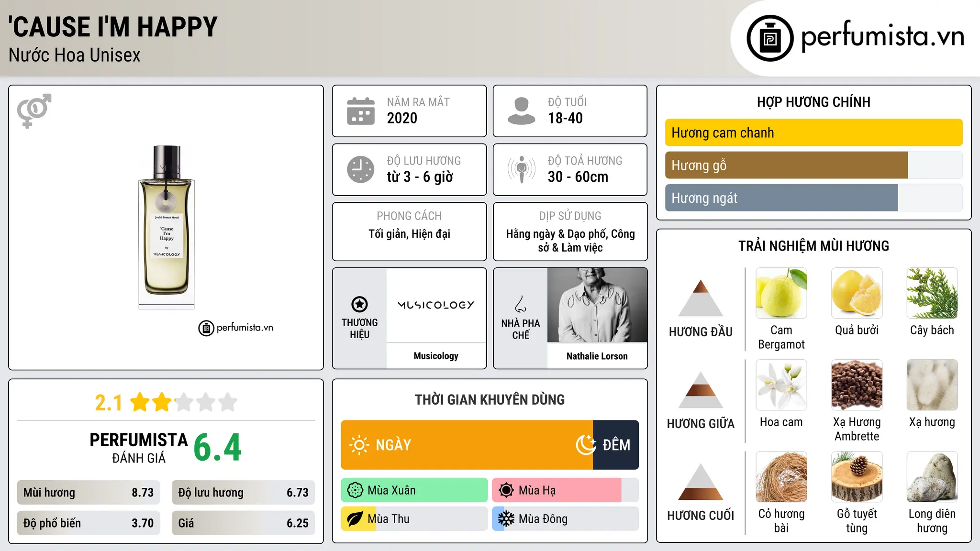980x551 pixels.
Task: Click the NGÀY day label
Action: 393,445
